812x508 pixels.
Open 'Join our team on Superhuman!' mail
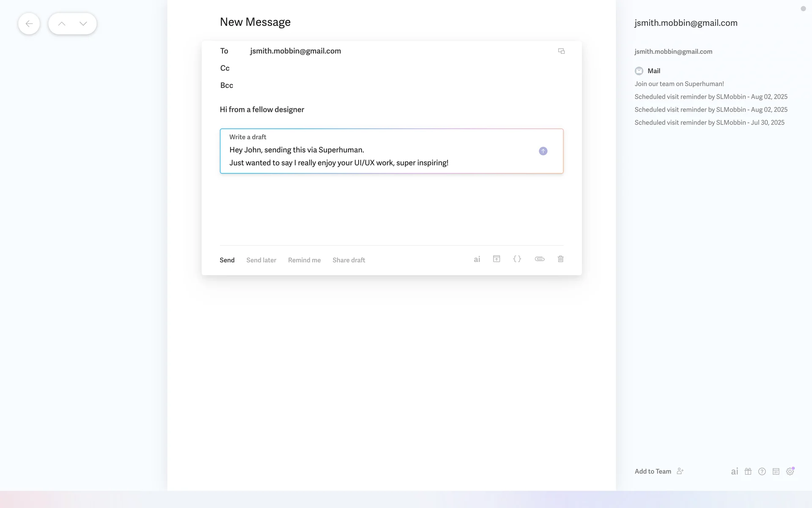coord(679,84)
